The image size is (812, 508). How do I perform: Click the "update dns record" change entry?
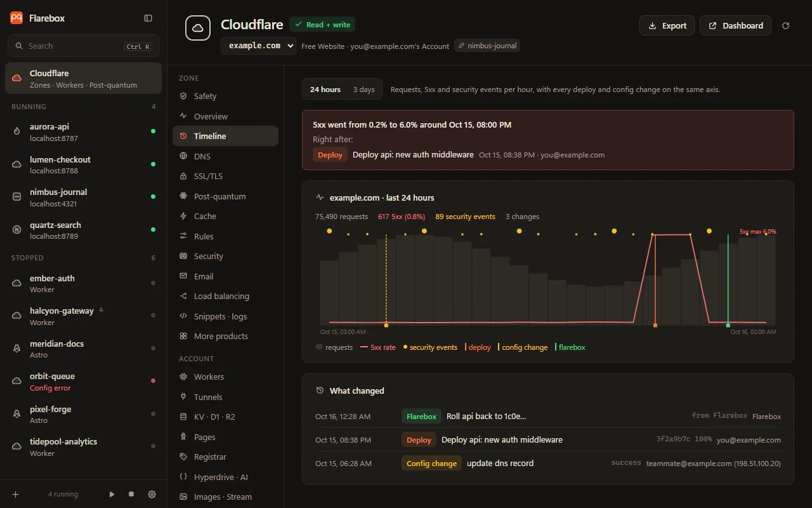click(x=548, y=464)
